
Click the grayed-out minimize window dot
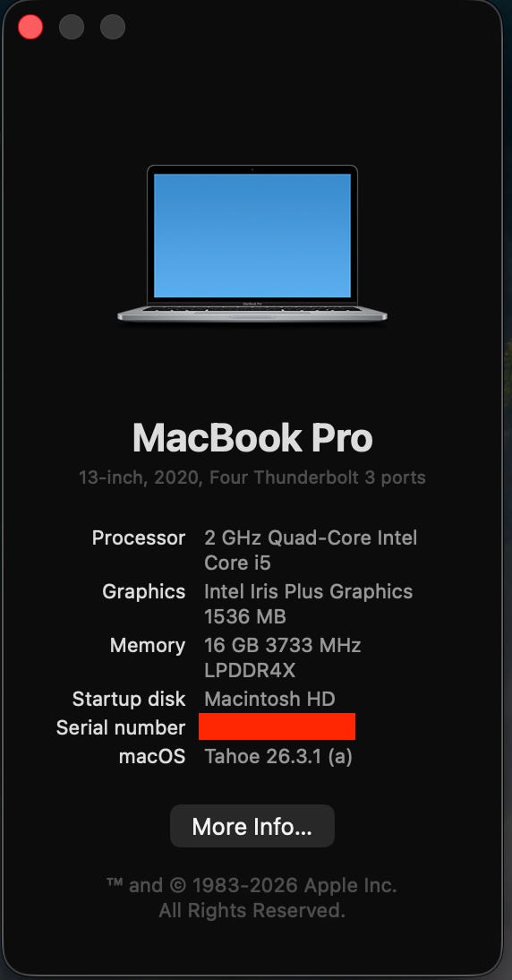pyautogui.click(x=72, y=28)
